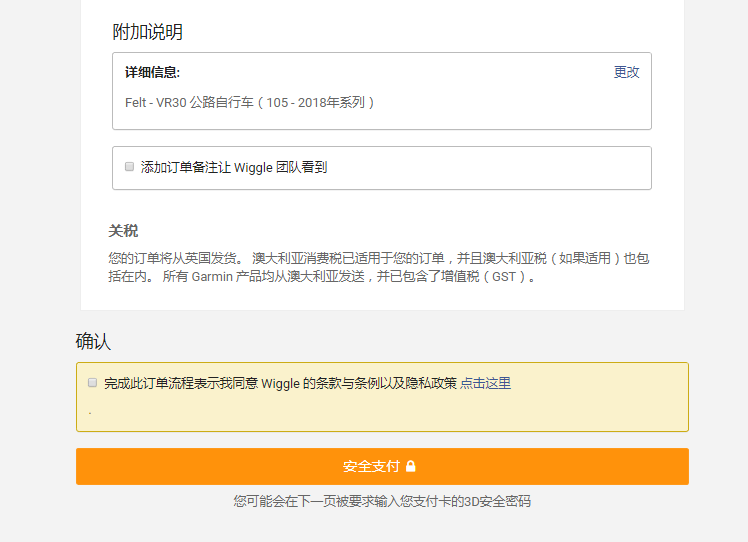Tick the 添加订单备注 checkbox
Screen dimensions: 748x542
pyautogui.click(x=129, y=167)
